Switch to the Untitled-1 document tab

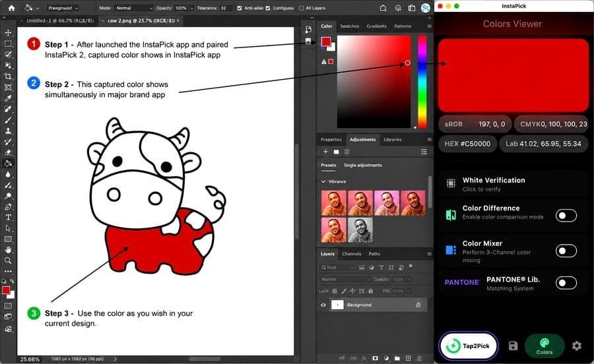[60, 21]
